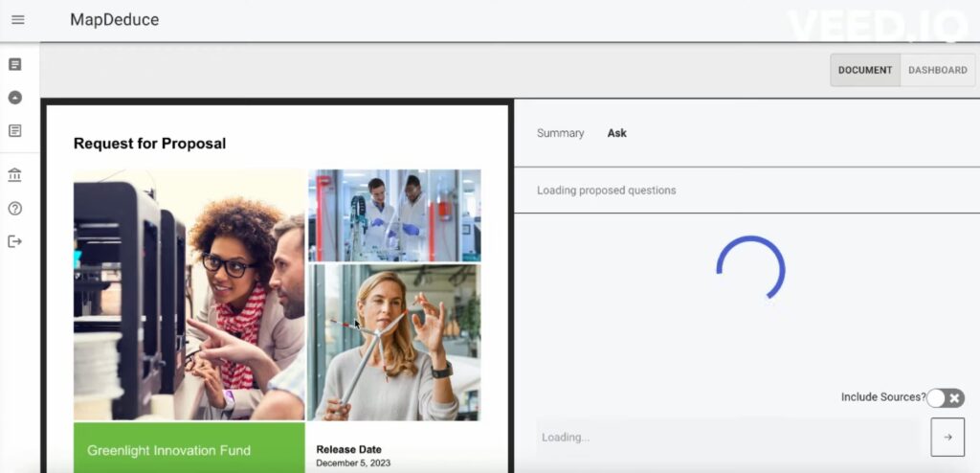Click the bank institution icon in the sidebar
The image size is (980, 473).
pos(15,175)
